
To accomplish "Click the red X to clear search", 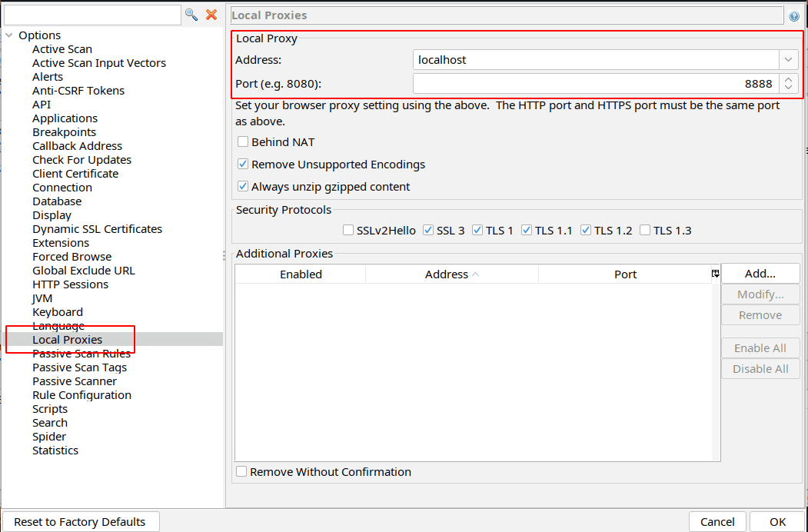I will pyautogui.click(x=211, y=14).
